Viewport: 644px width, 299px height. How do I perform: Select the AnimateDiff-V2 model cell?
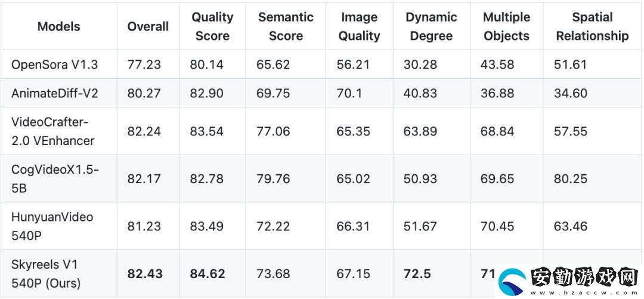tap(55, 93)
